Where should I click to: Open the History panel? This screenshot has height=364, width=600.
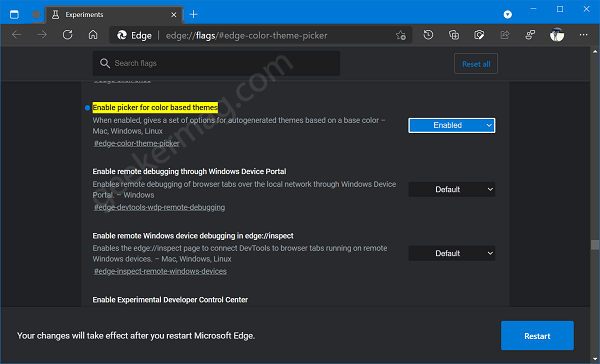pyautogui.click(x=428, y=35)
